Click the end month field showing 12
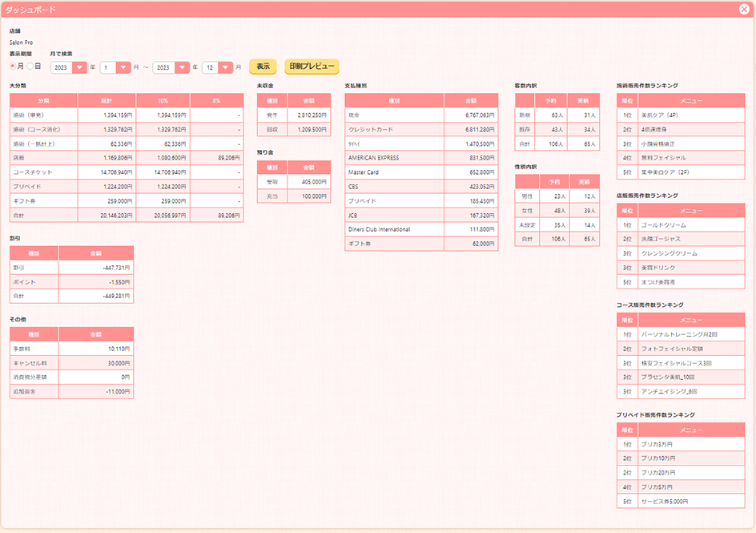756x533 pixels. [210, 67]
